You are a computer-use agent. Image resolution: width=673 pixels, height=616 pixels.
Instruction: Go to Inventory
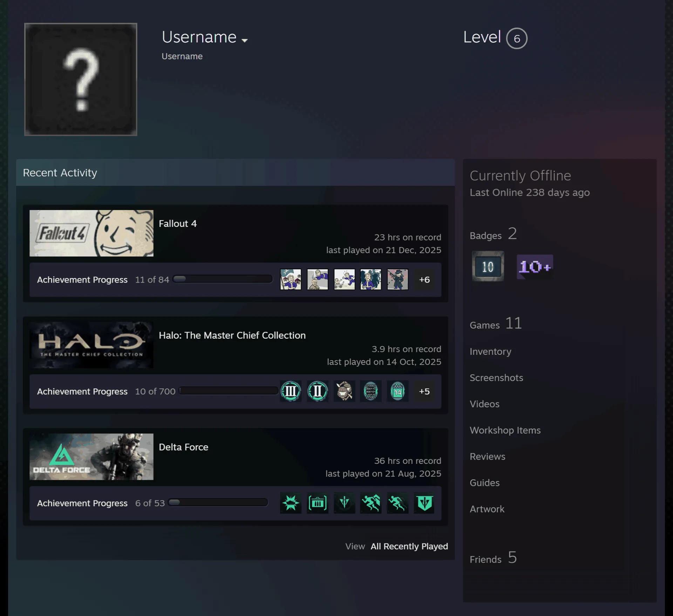490,351
